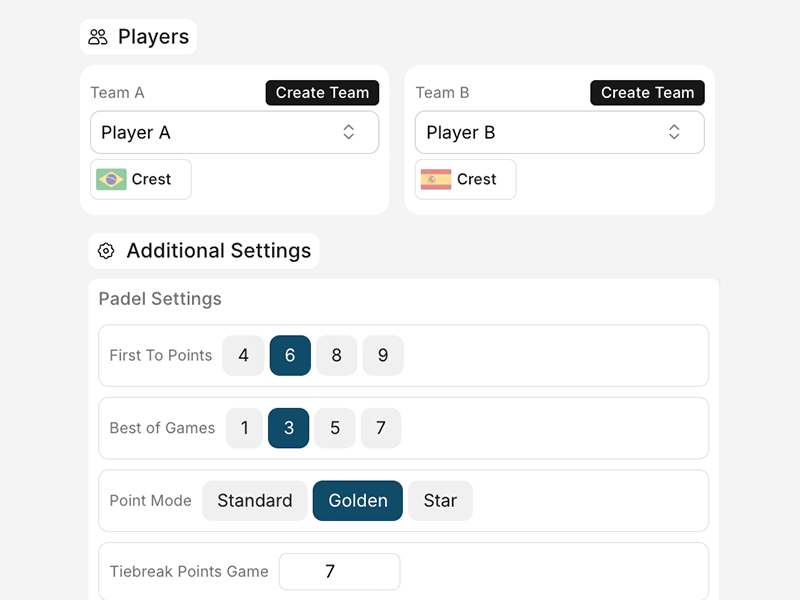Image resolution: width=800 pixels, height=600 pixels.
Task: Click the Tiebreak Points Game field
Action: pos(339,571)
